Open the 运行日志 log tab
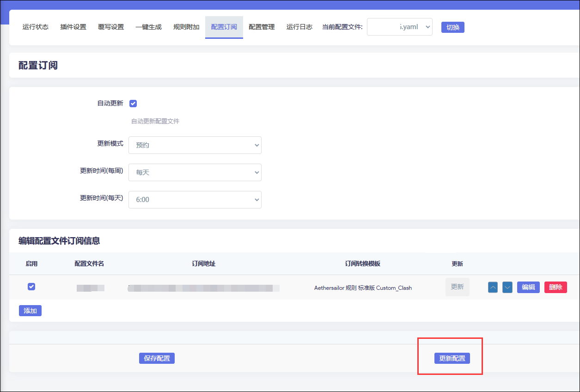The image size is (580, 392). (299, 27)
